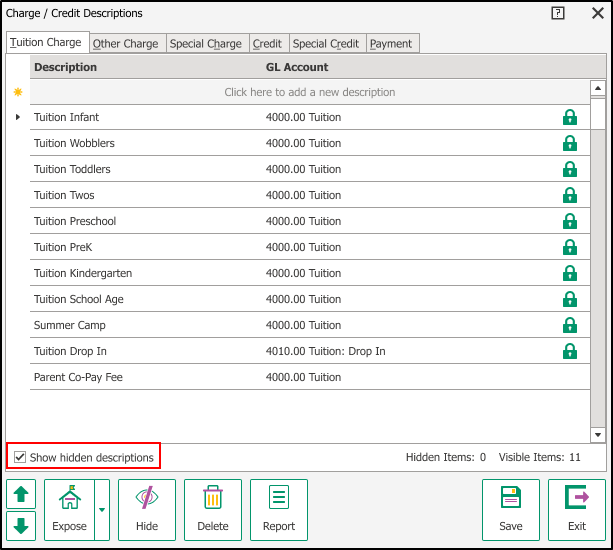Click the lock icon for Tuition PreK

tap(570, 247)
